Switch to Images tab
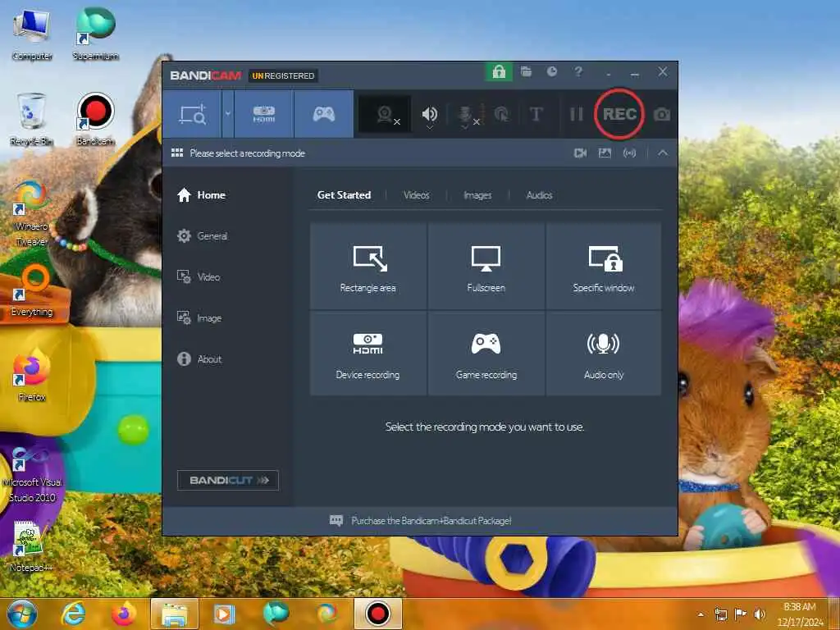Screen dimensions: 840x630 [x=477, y=195]
